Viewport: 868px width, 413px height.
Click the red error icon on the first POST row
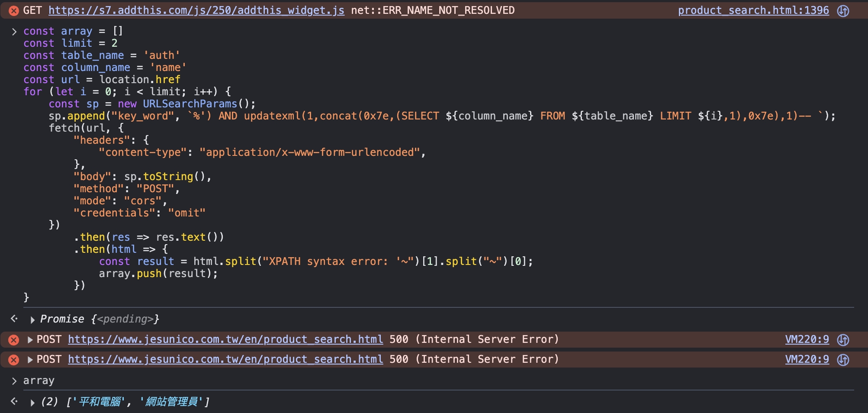14,340
